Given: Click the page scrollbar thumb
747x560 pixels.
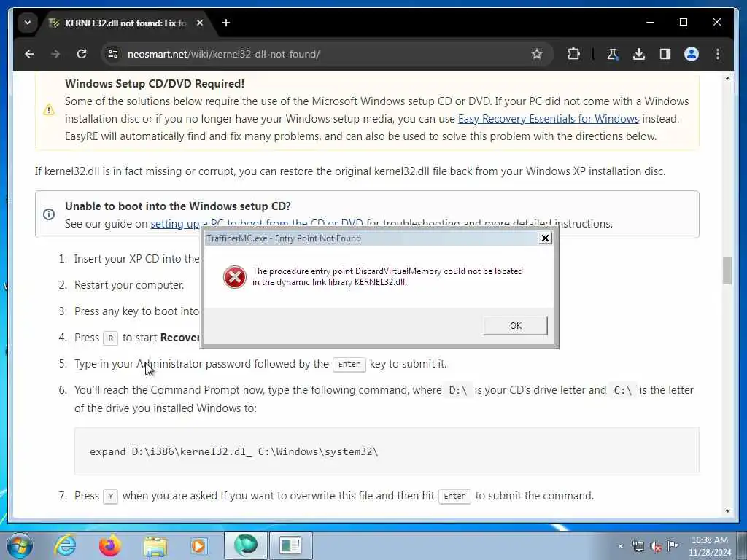Looking at the screenshot, I should [x=727, y=271].
